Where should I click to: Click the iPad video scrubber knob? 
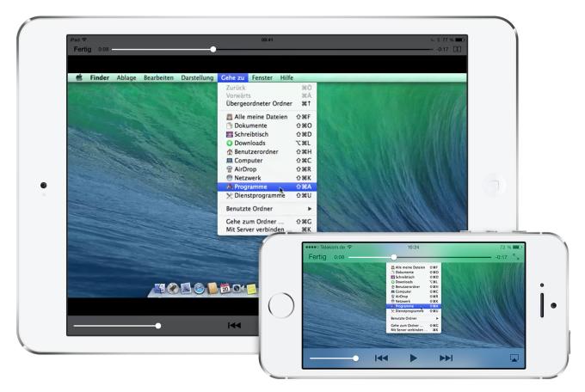[213, 49]
